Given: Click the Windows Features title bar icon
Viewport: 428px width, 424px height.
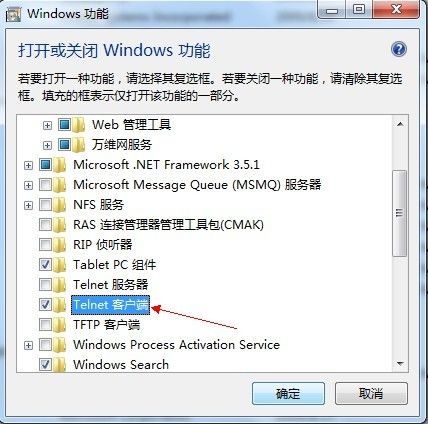Looking at the screenshot, I should tap(14, 14).
